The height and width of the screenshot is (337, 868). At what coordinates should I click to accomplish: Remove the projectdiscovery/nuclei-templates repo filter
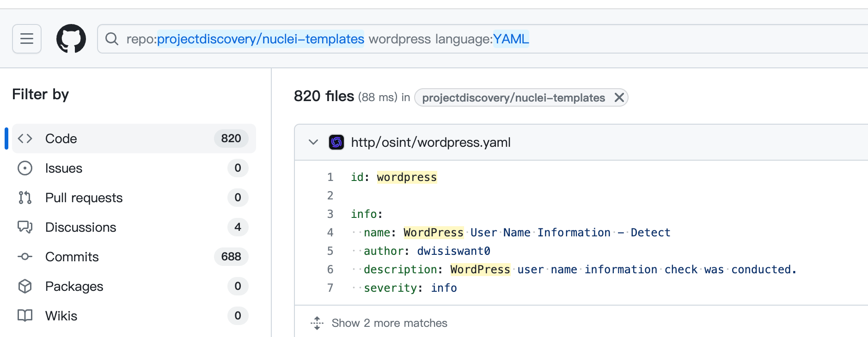(x=619, y=97)
